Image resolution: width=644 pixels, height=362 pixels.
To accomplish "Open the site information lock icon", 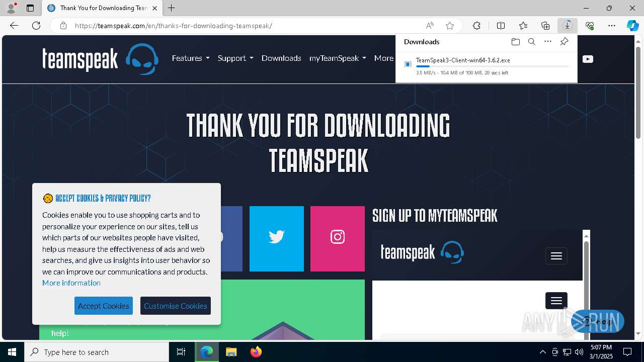I will (x=63, y=26).
